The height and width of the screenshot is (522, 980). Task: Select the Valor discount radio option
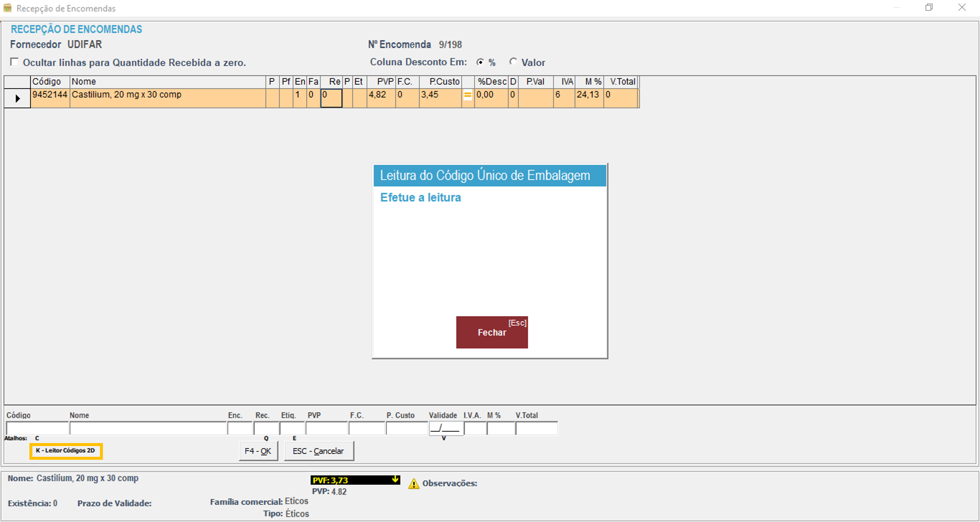point(513,62)
